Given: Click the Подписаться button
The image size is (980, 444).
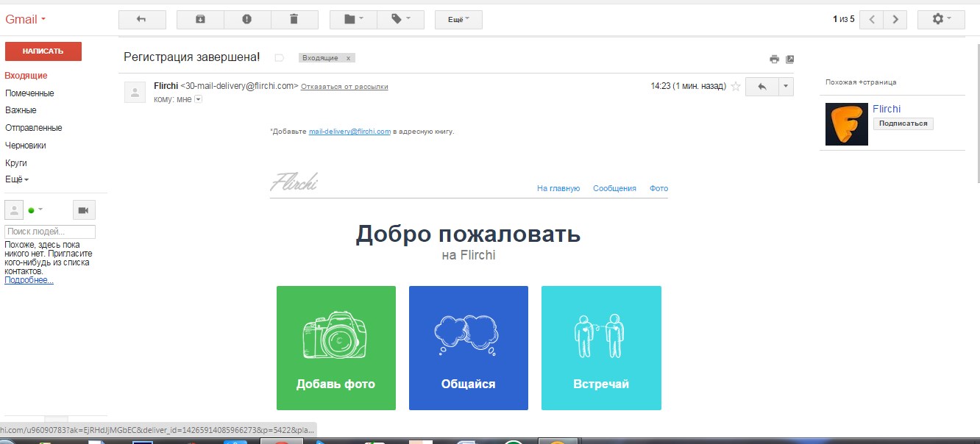Looking at the screenshot, I should coord(903,123).
